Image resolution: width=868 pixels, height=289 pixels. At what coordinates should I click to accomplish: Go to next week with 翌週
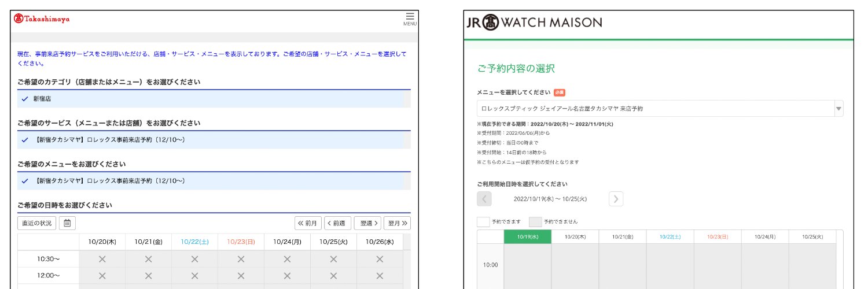(367, 223)
